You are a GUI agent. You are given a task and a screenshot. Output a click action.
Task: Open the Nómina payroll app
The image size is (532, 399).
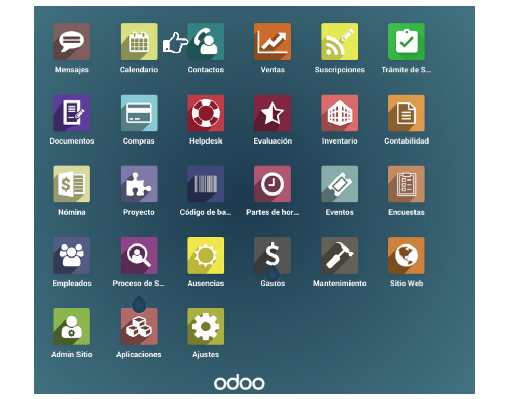pyautogui.click(x=71, y=184)
